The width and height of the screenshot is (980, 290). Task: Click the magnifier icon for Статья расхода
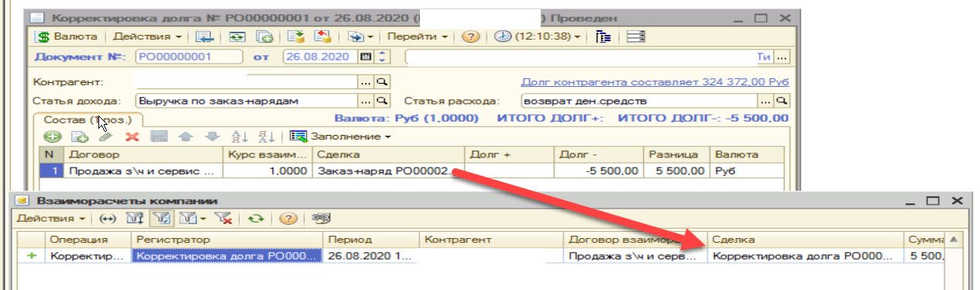(782, 101)
